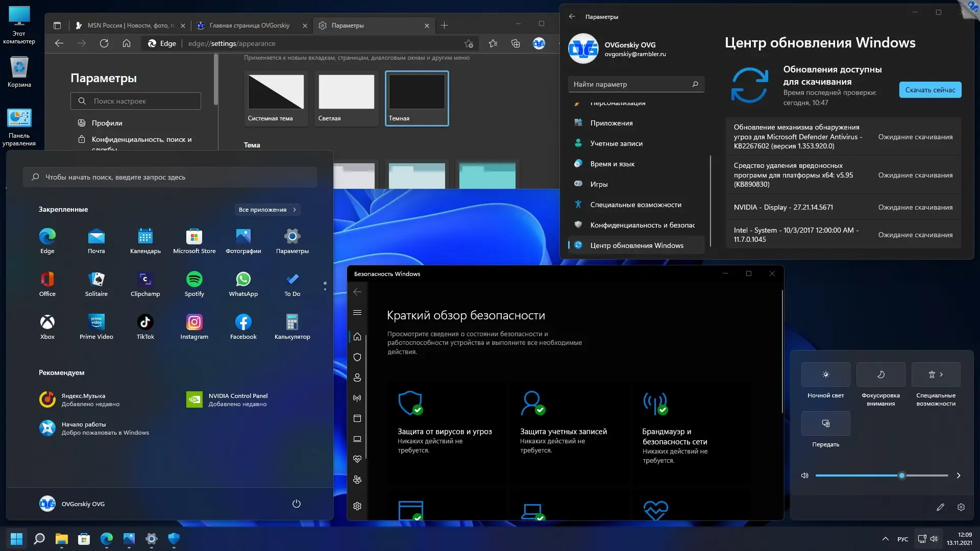This screenshot has height=551, width=980.
Task: Click the virus protection shield sidebar icon
Action: pos(357,357)
